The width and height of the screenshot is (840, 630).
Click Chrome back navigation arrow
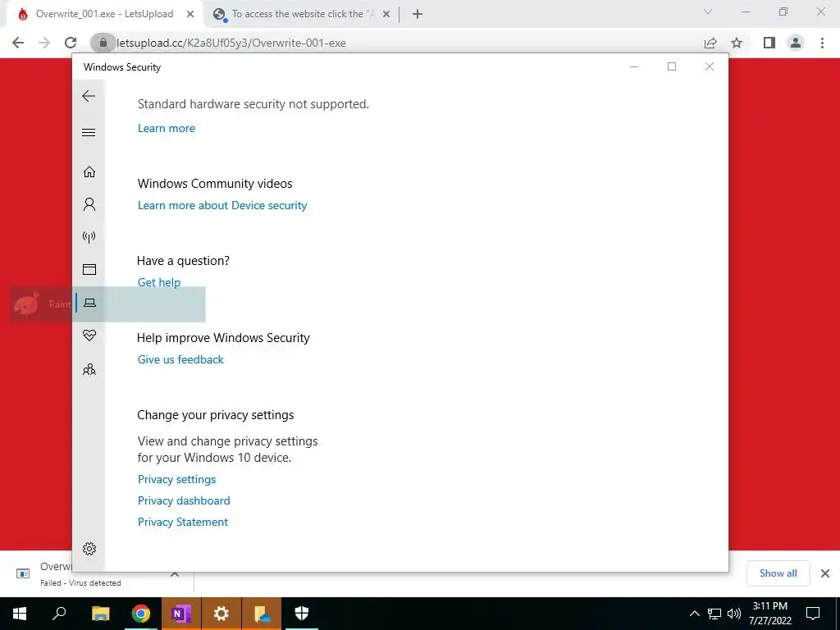pos(18,43)
